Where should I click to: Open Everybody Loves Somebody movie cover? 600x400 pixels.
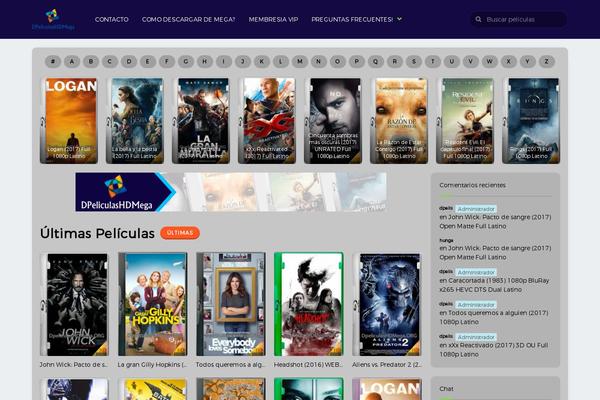231,304
